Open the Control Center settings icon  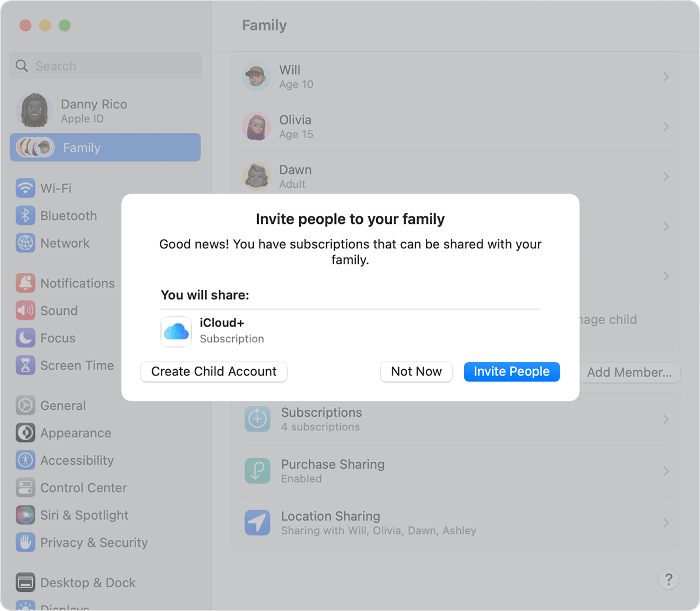pyautogui.click(x=25, y=487)
